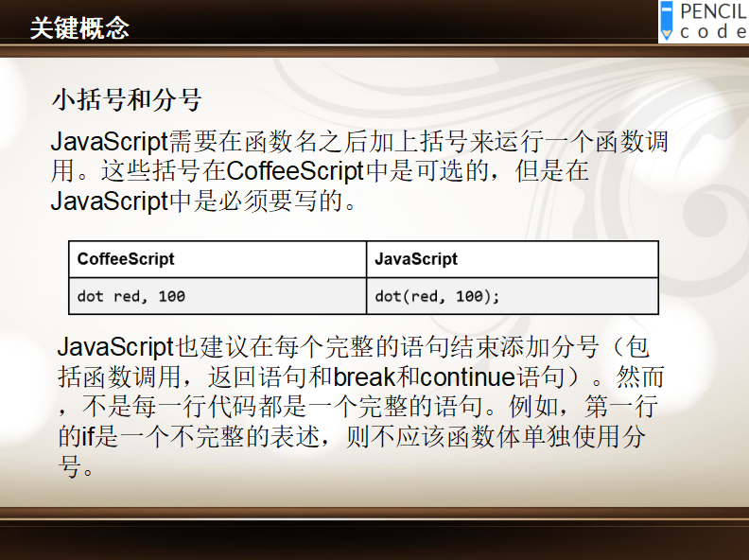Click the paragraph starting 'JavaScript需要在函数名'
The width and height of the screenshot is (749, 560).
359,171
